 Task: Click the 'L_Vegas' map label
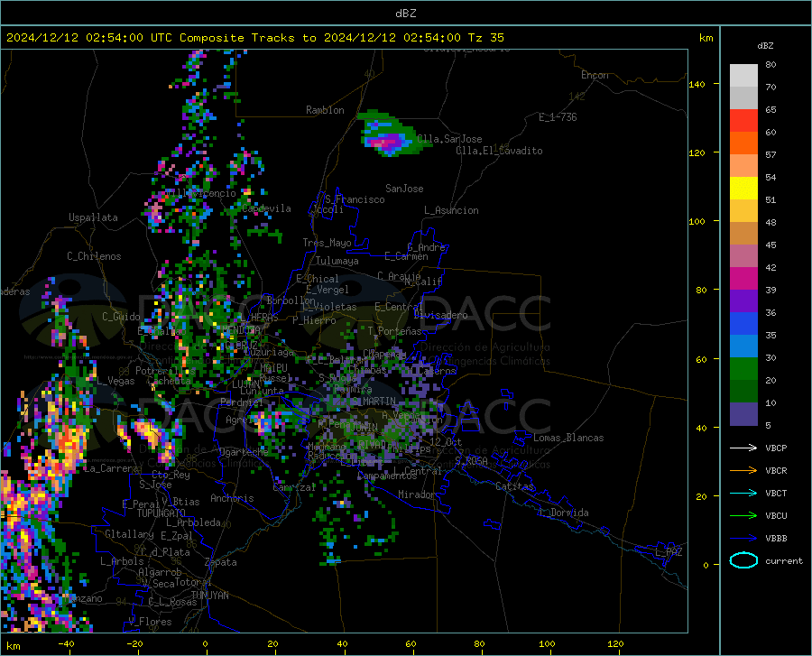pyautogui.click(x=115, y=381)
